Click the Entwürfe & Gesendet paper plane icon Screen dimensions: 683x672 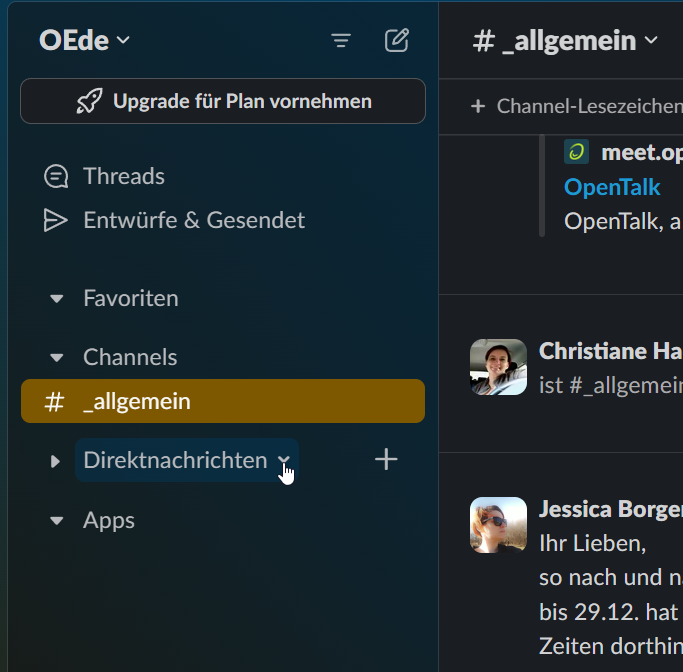(x=56, y=221)
